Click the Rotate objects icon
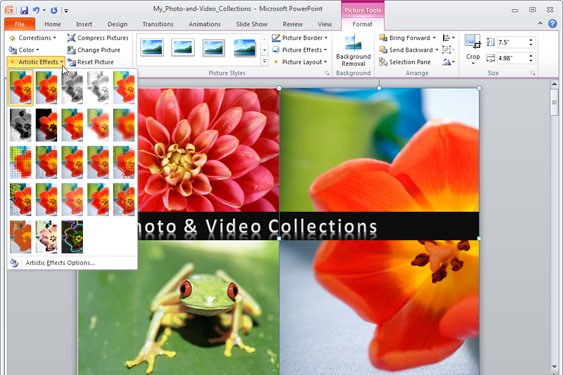 (448, 62)
